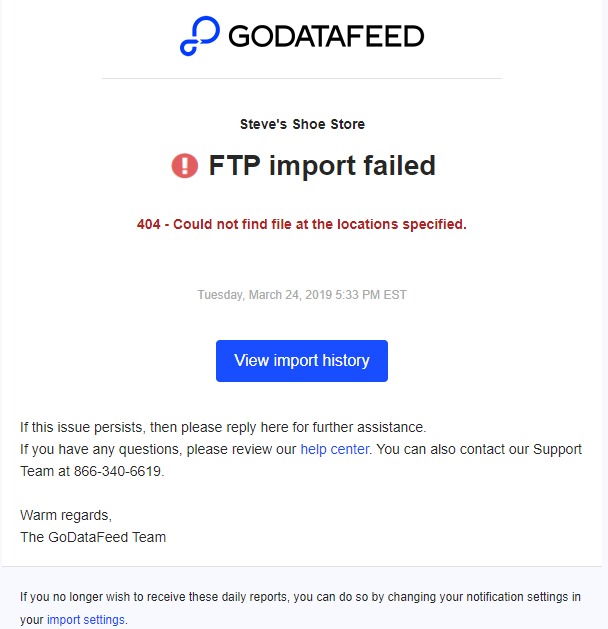Screen dimensions: 608x629
Task: Follow the help center link
Action: 334,449
